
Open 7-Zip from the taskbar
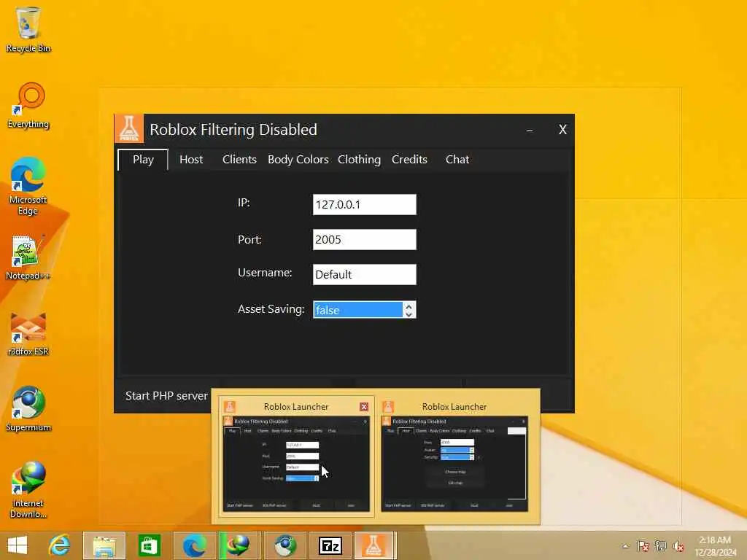pyautogui.click(x=330, y=545)
